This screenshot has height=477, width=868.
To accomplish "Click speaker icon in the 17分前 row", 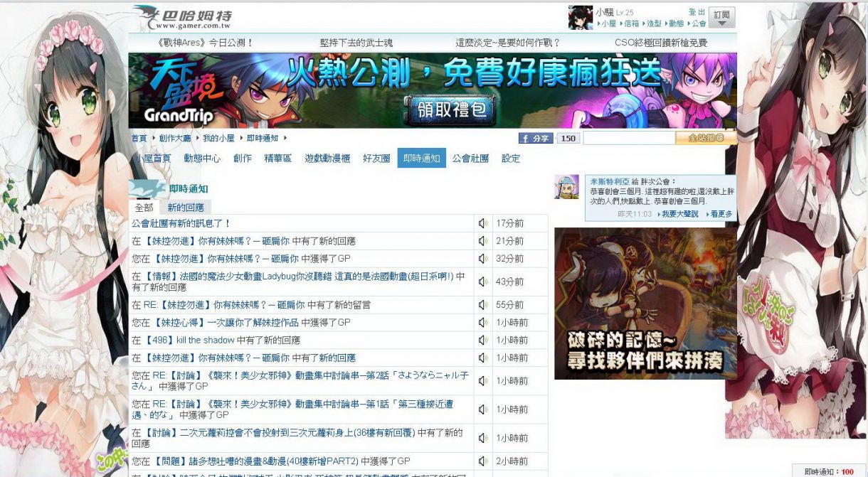I will [x=483, y=223].
